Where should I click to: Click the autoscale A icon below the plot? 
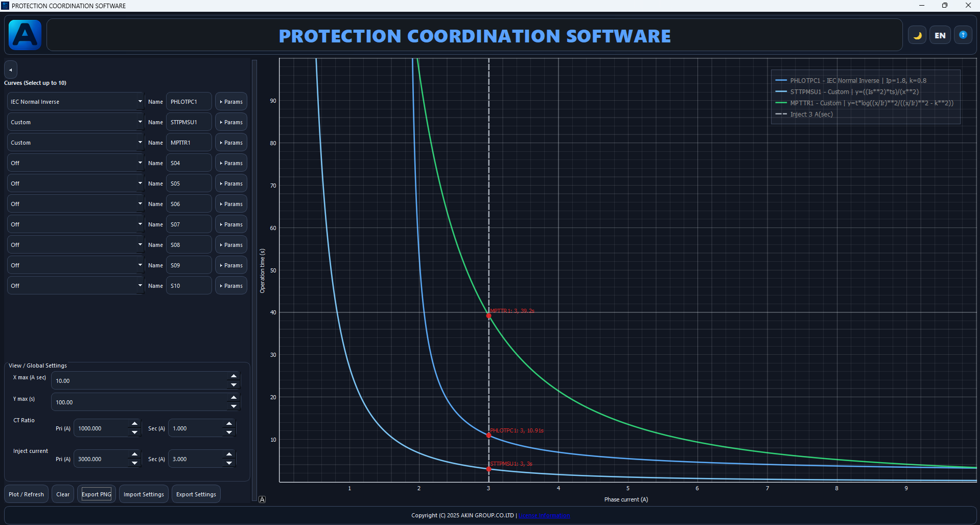[x=262, y=499]
